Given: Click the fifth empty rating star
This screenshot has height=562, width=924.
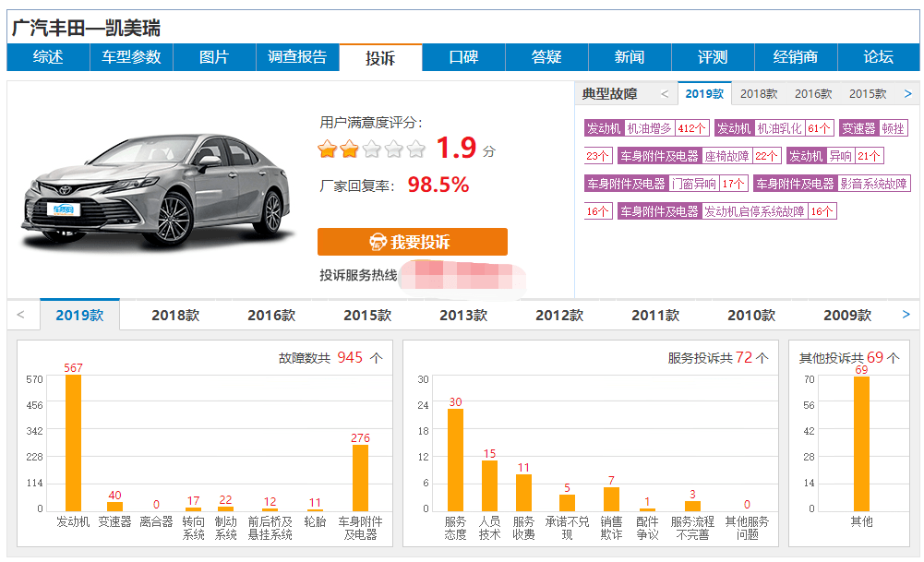Looking at the screenshot, I should [416, 149].
